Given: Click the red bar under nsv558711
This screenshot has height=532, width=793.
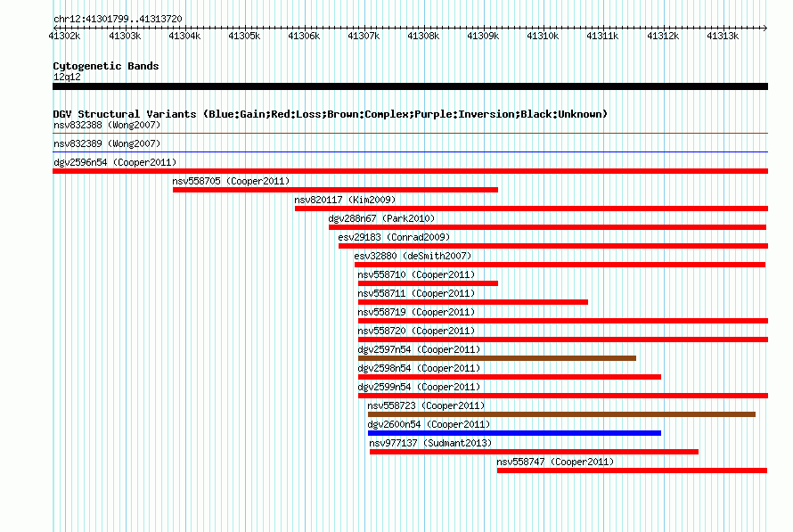Looking at the screenshot, I should pos(473,302).
